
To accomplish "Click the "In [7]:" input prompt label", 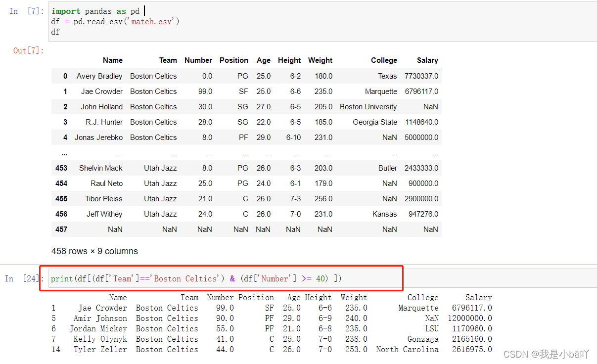I will pyautogui.click(x=27, y=11).
